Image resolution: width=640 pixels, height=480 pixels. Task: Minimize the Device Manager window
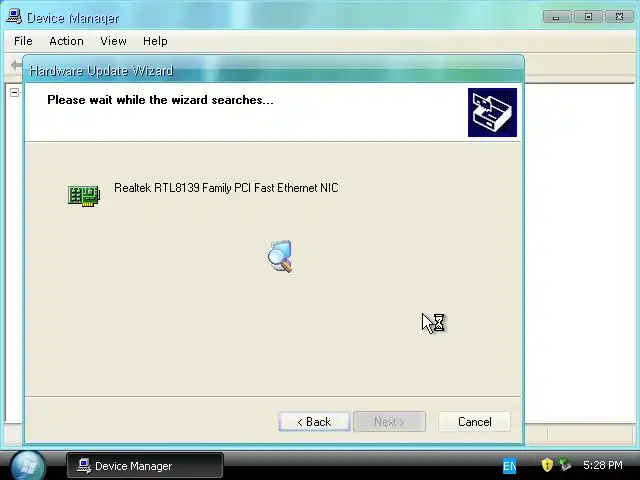click(x=557, y=17)
